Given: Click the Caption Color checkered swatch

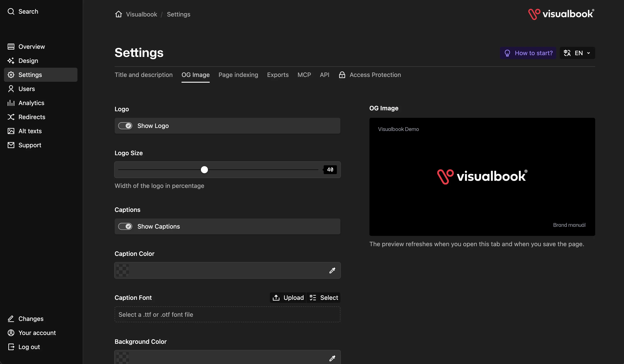Looking at the screenshot, I should click(123, 270).
